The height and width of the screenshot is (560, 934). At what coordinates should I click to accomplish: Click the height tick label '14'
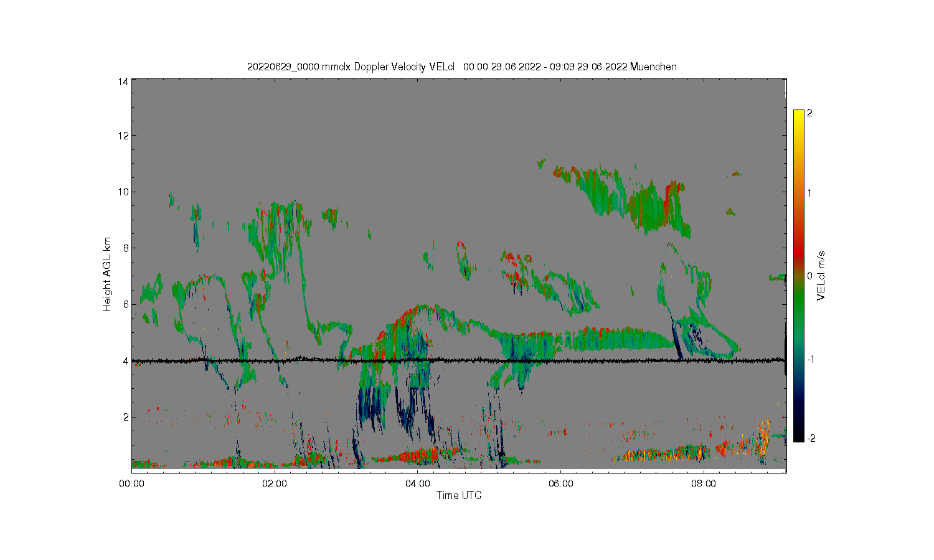click(x=124, y=81)
